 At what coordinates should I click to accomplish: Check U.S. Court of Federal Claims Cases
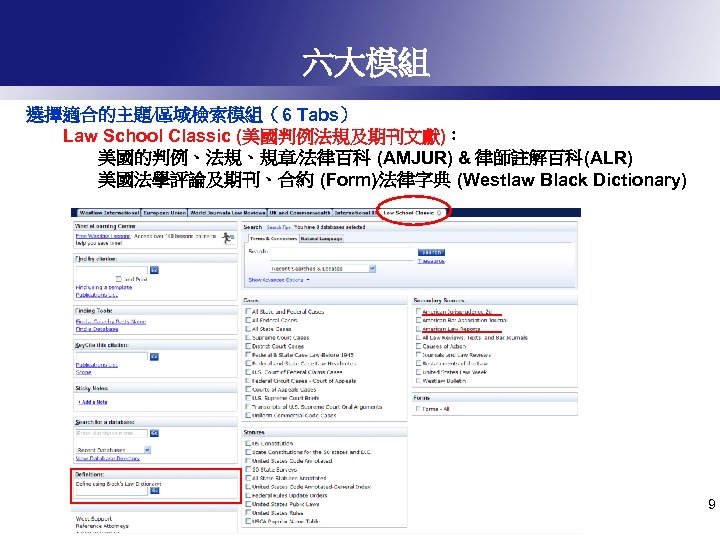(x=248, y=372)
